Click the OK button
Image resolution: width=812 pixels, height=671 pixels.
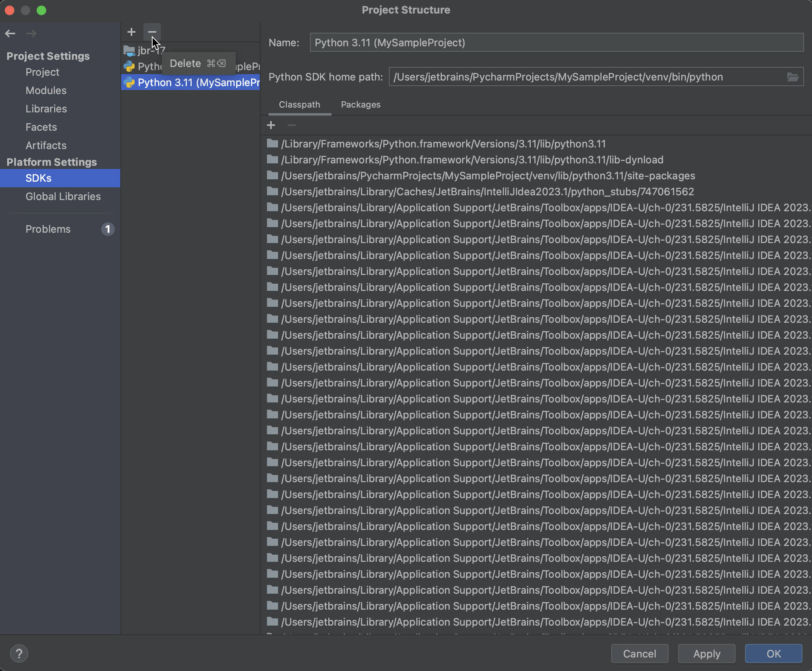[773, 653]
